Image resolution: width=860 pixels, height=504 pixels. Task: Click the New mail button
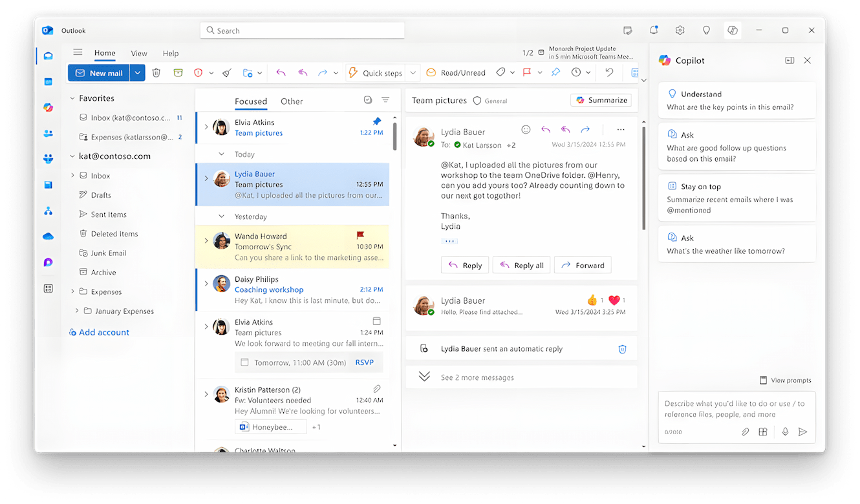pyautogui.click(x=99, y=73)
